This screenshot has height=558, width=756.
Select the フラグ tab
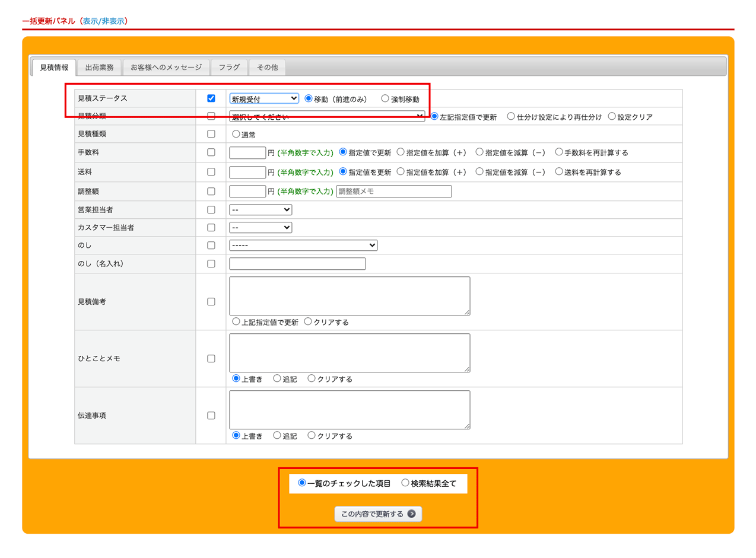[x=229, y=68]
